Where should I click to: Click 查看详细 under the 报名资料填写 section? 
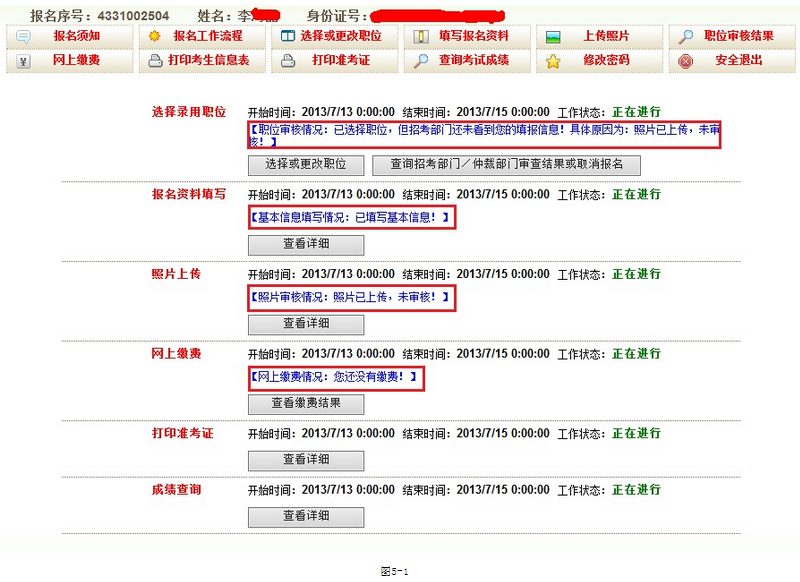pos(306,244)
